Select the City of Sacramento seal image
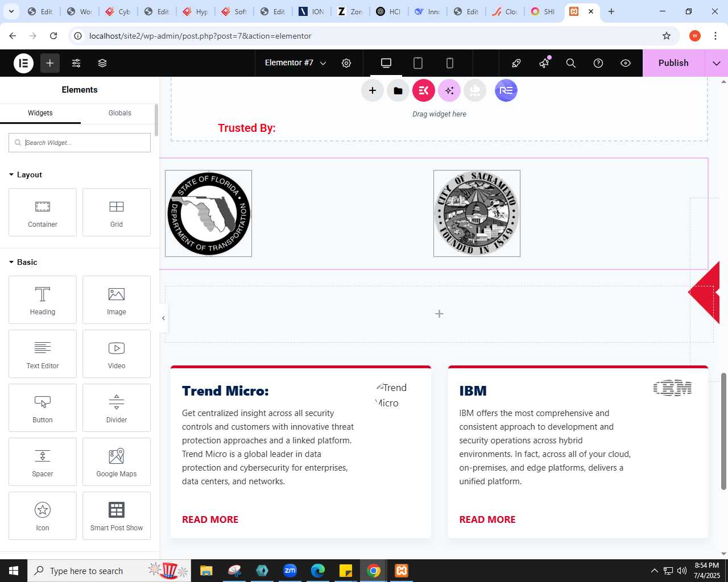This screenshot has width=728, height=582. point(477,214)
